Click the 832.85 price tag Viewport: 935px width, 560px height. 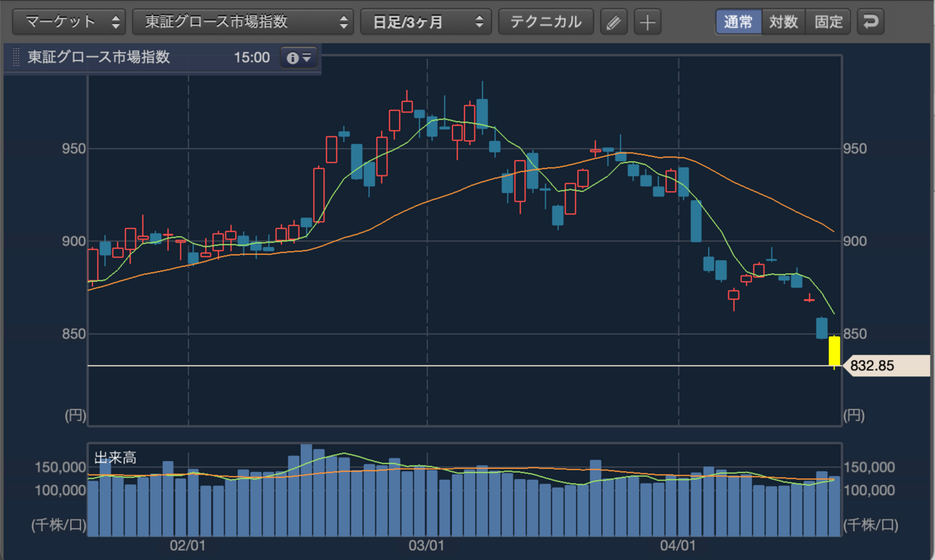point(887,365)
